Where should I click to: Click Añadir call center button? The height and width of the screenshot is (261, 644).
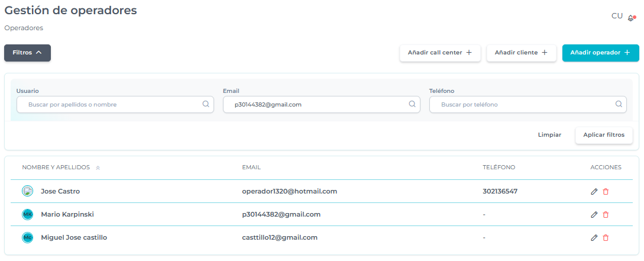(440, 53)
